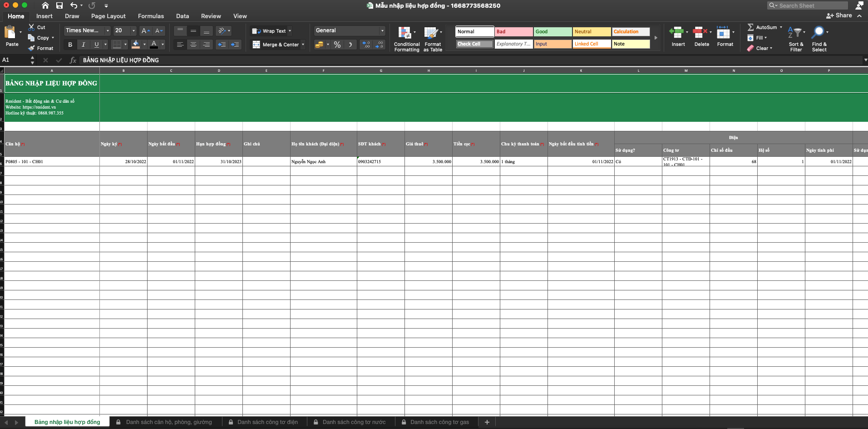Click the Paste clipboard icon
The width and height of the screenshot is (868, 429).
tap(10, 33)
